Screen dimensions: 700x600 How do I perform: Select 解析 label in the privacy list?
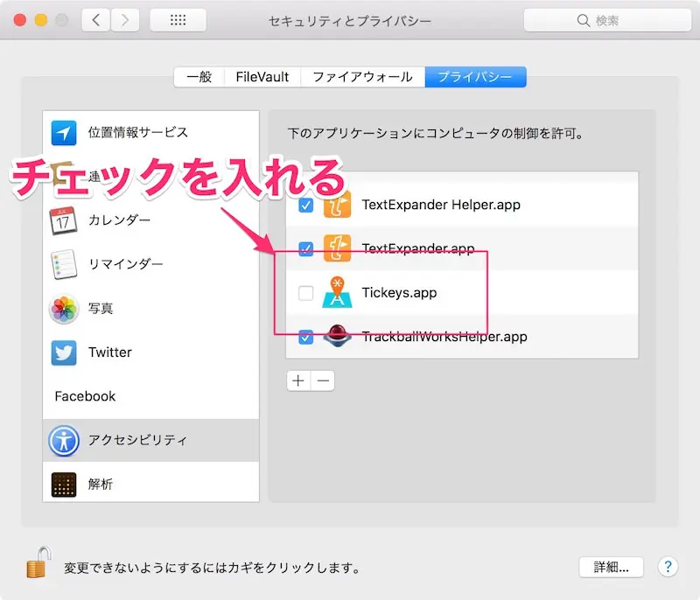101,484
